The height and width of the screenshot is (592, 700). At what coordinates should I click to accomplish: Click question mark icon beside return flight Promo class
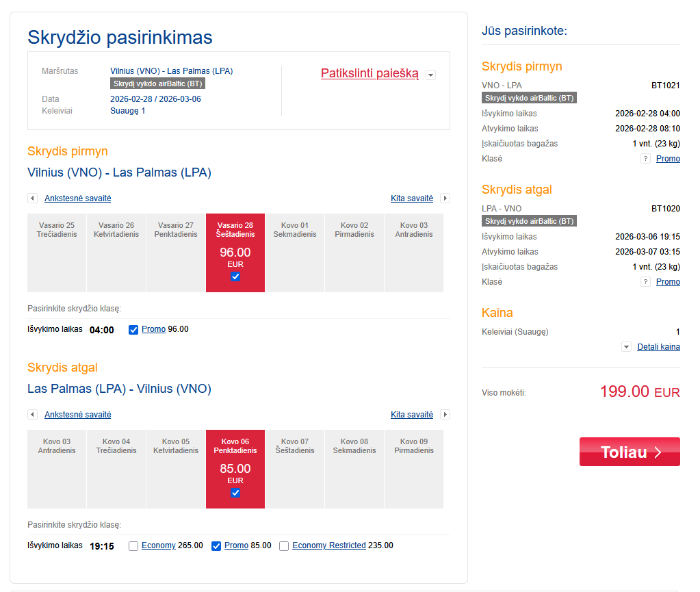coord(645,282)
